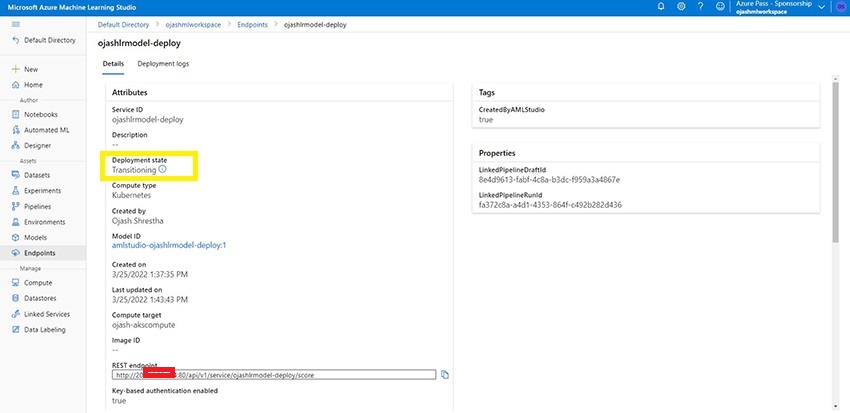Select the LinkedPipelineRunId value text
Image resolution: width=850 pixels, height=413 pixels.
(550, 205)
